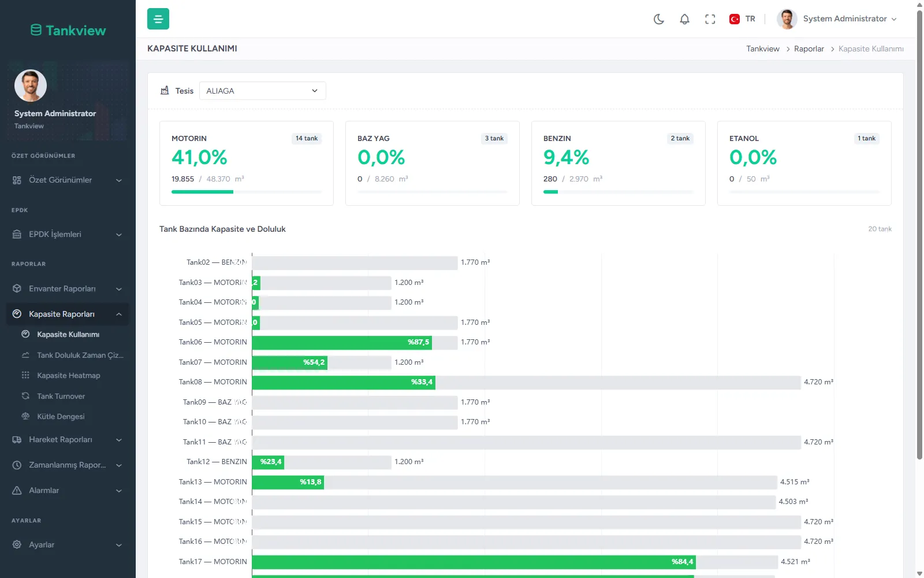Click the Tank Turnover refresh icon

(x=25, y=397)
